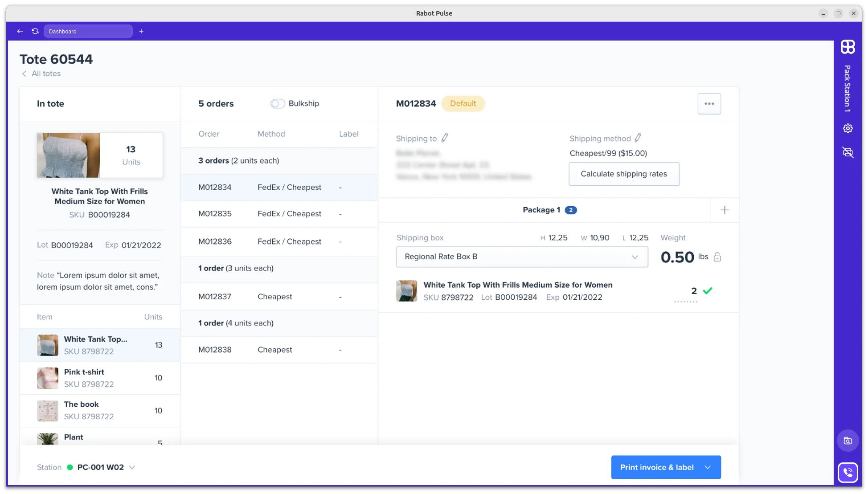Expand the PC-001 W02 station selector
The height and width of the screenshot is (494, 868).
132,467
